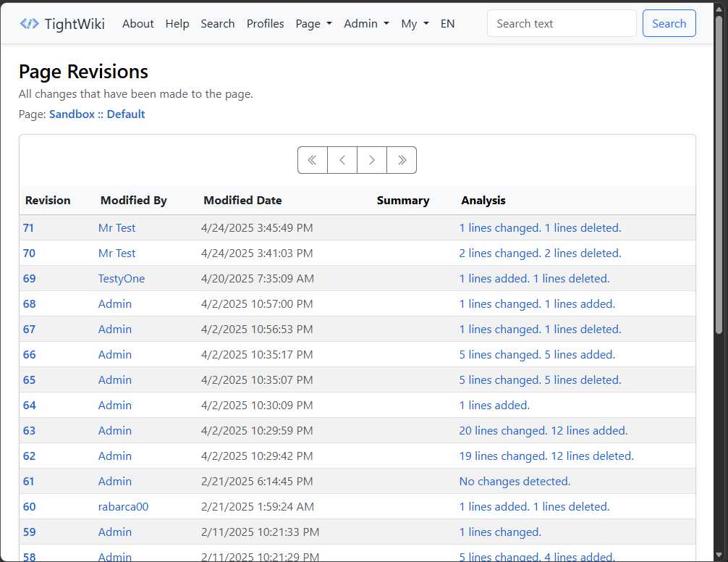Image resolution: width=728 pixels, height=562 pixels.
Task: Click the Search button
Action: coord(669,23)
